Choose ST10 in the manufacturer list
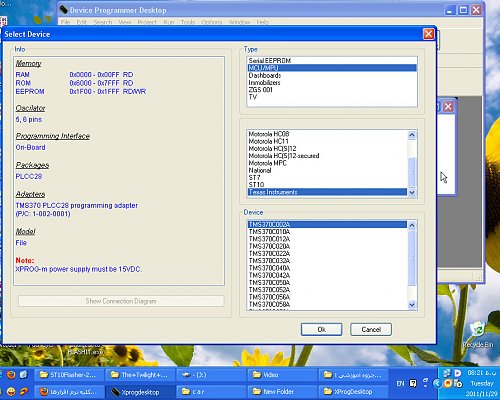 coord(328,185)
